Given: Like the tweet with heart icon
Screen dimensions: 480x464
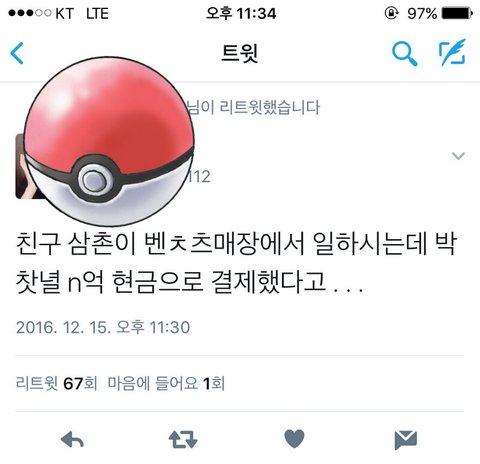Looking at the screenshot, I should click(294, 439).
